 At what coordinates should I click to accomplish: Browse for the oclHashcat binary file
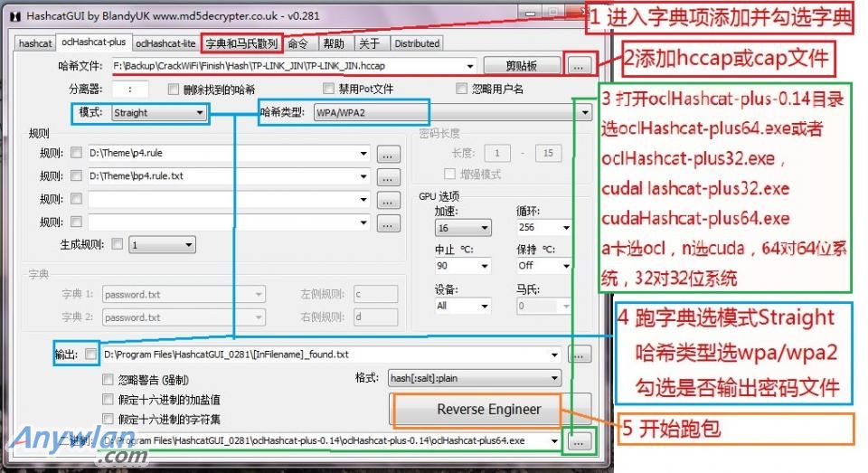point(579,442)
